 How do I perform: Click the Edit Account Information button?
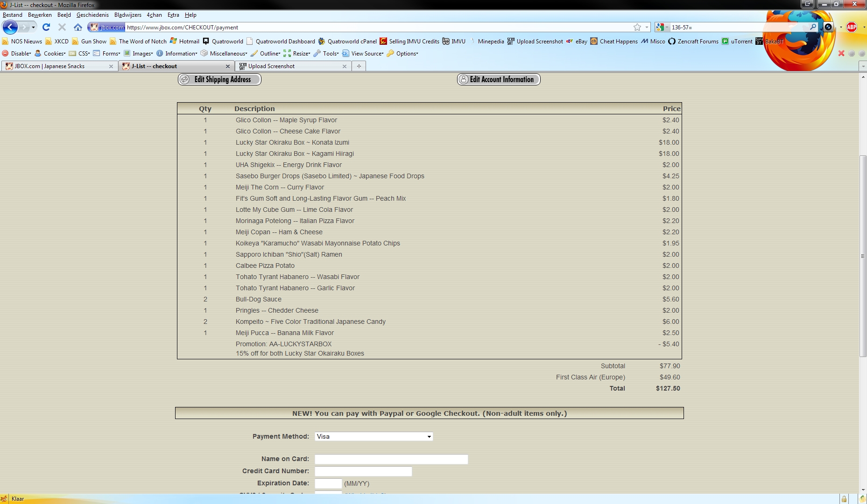coord(498,79)
